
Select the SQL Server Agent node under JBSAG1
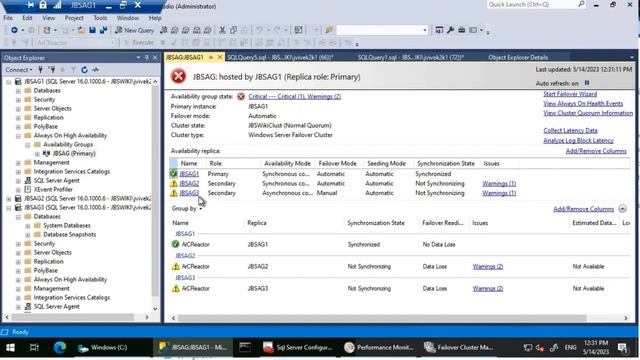(x=56, y=180)
